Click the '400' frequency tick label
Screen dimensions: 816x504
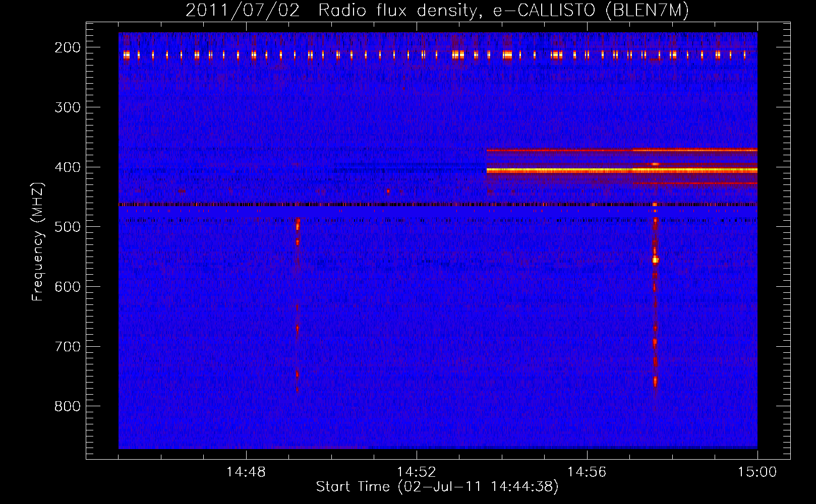pos(68,167)
